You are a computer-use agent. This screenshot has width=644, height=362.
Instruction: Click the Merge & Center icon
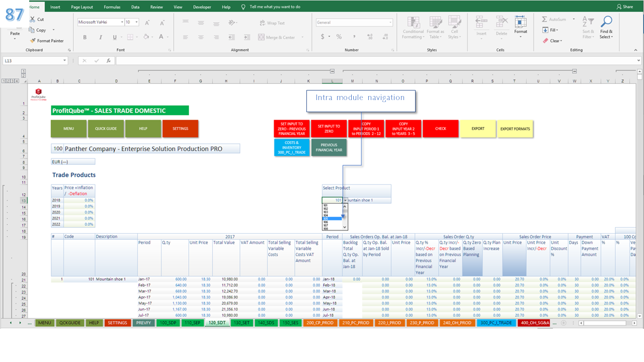click(x=261, y=37)
